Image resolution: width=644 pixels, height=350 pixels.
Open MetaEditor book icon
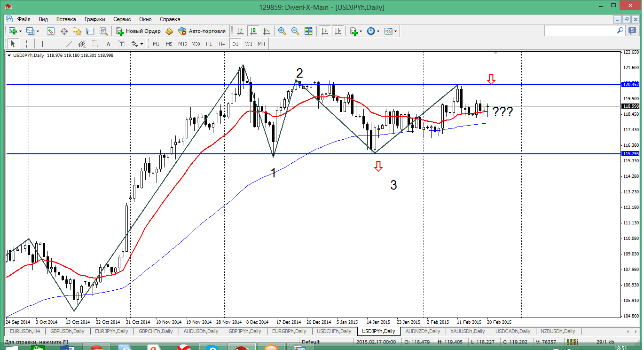click(x=169, y=31)
